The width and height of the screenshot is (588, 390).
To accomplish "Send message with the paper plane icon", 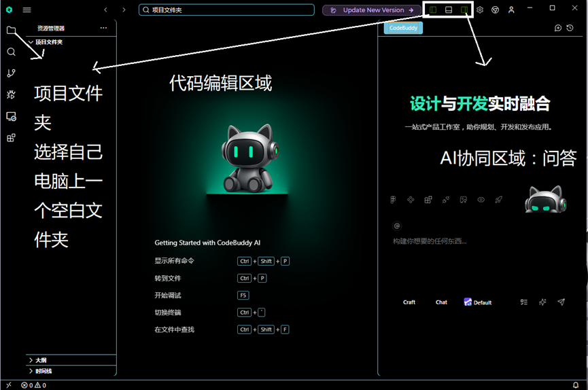I will [x=561, y=302].
